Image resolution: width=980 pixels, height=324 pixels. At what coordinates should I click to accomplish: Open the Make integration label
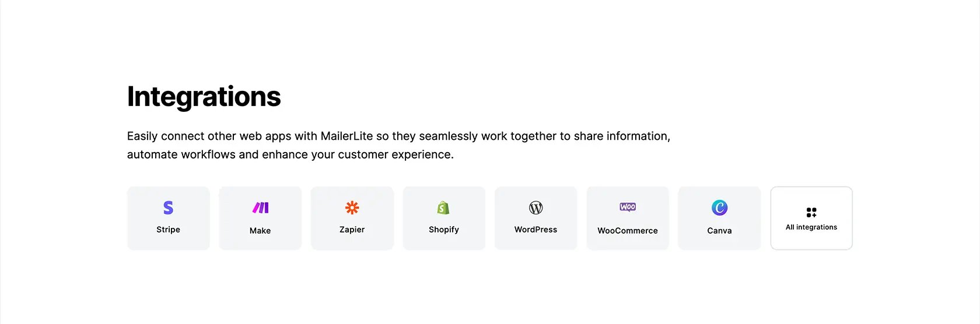[260, 231]
